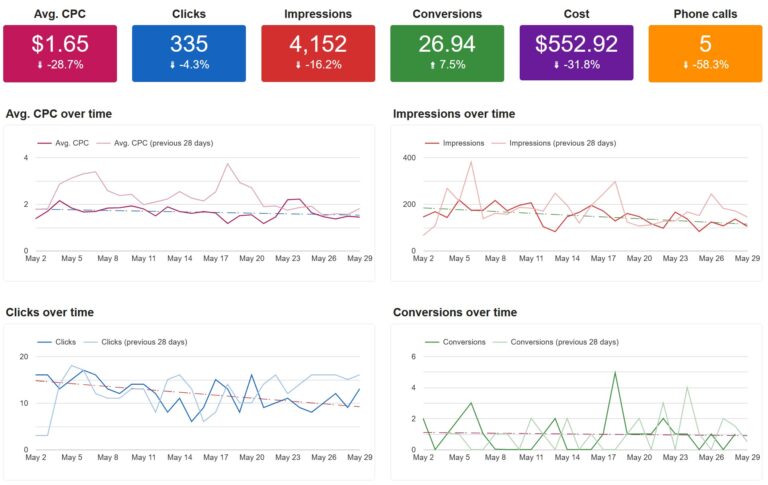Click the down arrow beside -31.8% in Cost
This screenshot has height=485, width=768.
[x=556, y=63]
